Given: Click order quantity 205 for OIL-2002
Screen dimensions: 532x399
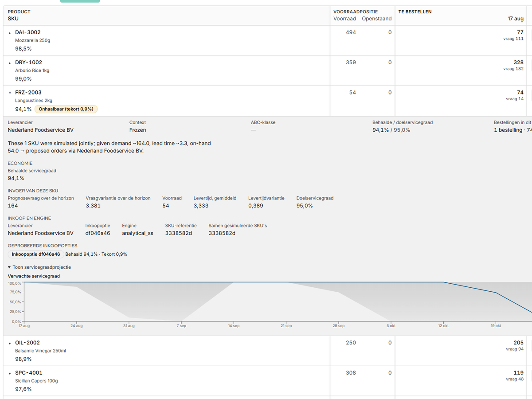Looking at the screenshot, I should point(518,343).
